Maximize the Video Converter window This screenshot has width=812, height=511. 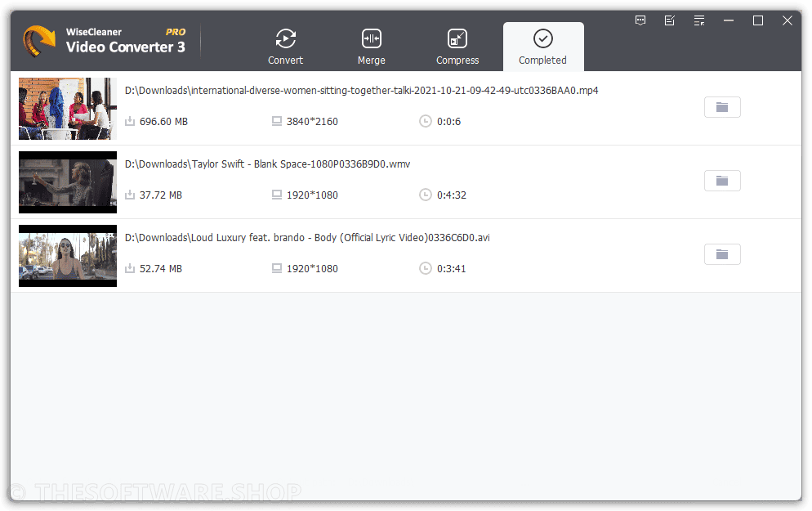tap(758, 20)
